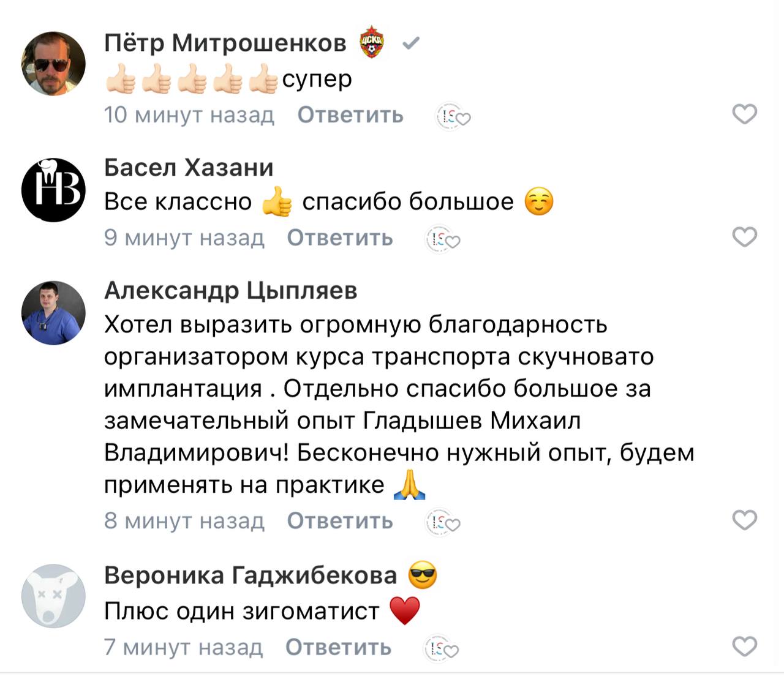The image size is (784, 682).
Task: Open Вероника Гаджибекова's profile via name
Action: click(x=251, y=575)
